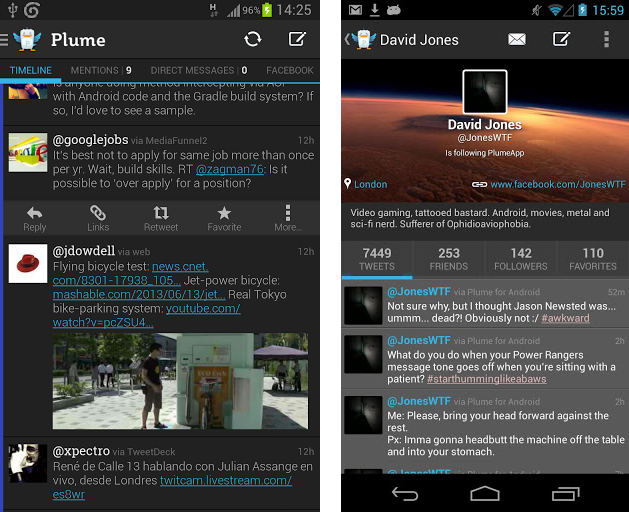This screenshot has width=629, height=512.
Task: Select the 253 Friends tab
Action: coord(448,259)
